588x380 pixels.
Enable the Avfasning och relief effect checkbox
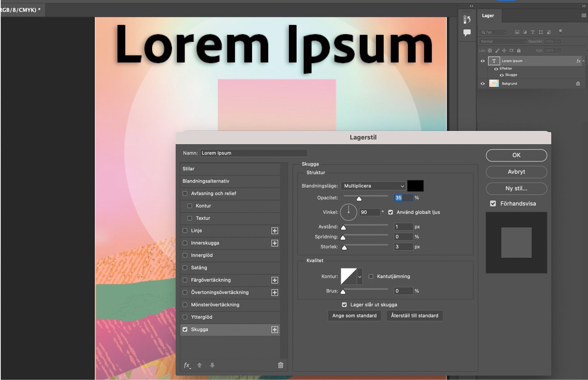point(185,193)
